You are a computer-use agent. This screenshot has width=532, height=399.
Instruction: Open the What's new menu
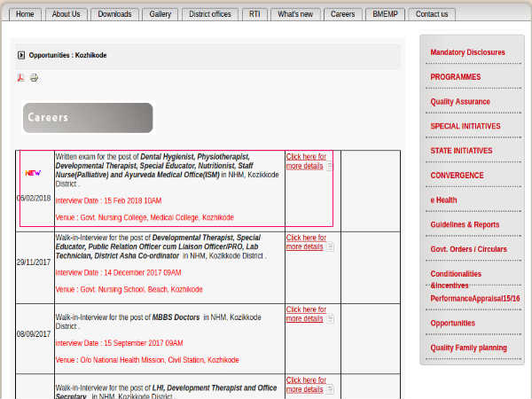[295, 14]
